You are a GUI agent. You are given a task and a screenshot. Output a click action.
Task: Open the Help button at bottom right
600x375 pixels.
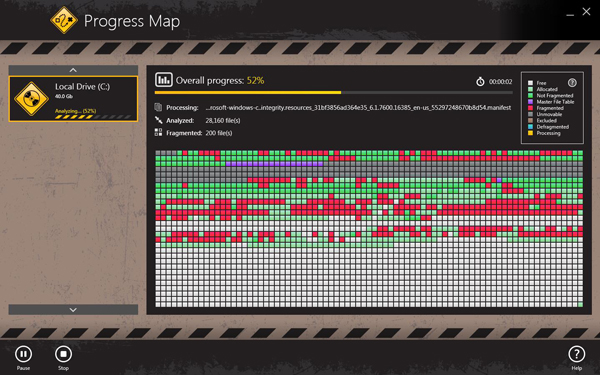click(x=576, y=354)
